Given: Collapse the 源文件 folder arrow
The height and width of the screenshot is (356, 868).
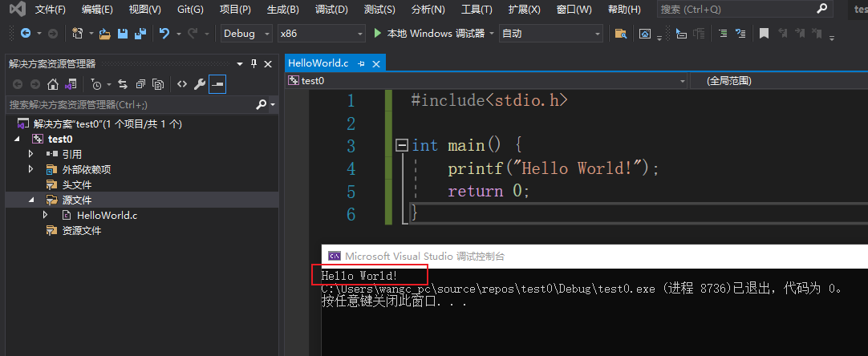Looking at the screenshot, I should (31, 200).
